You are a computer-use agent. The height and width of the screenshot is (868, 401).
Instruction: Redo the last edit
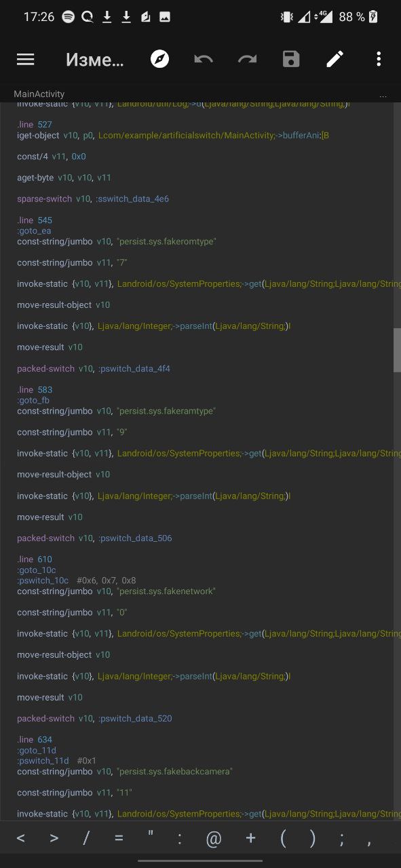coord(247,60)
